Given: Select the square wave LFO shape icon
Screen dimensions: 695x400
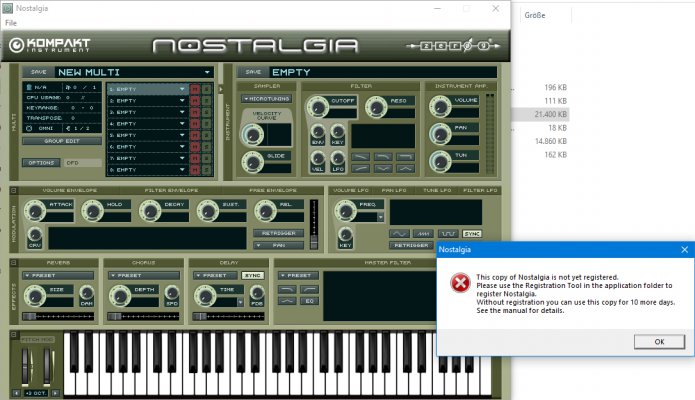Looking at the screenshot, I should click(x=448, y=234).
